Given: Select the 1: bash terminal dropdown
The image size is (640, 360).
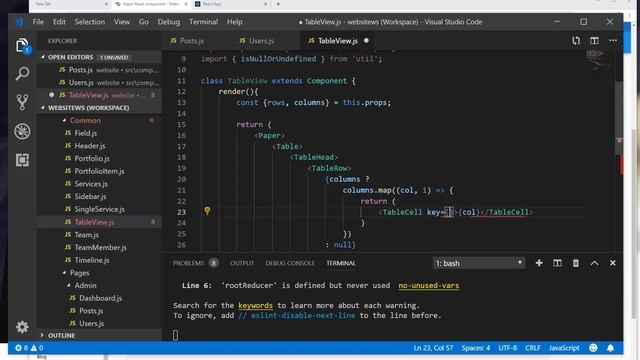Looking at the screenshot, I should pyautogui.click(x=479, y=263).
